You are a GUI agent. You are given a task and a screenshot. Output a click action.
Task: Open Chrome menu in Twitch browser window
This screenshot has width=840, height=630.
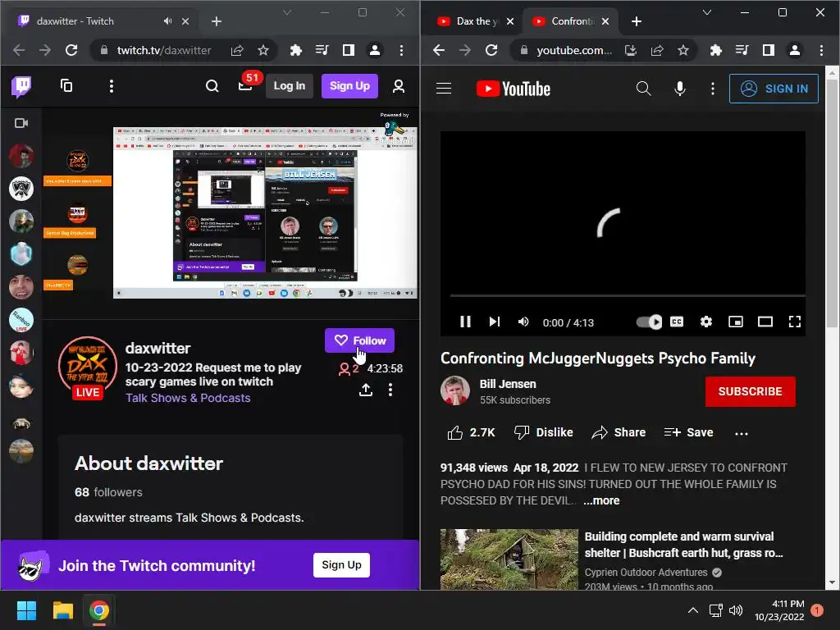pyautogui.click(x=401, y=50)
